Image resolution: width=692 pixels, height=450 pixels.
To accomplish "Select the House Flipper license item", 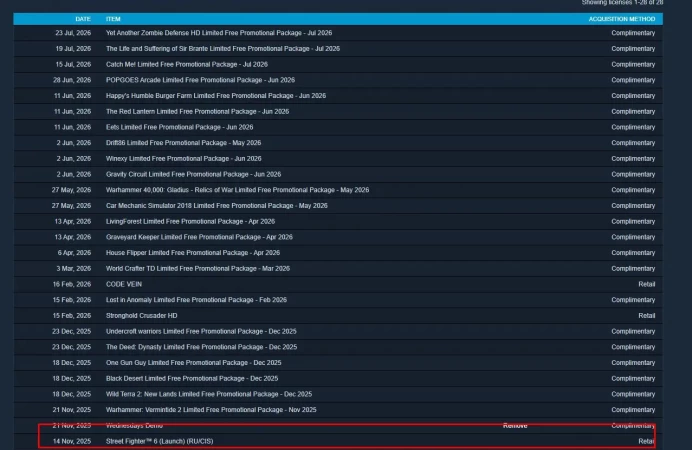I will point(193,253).
